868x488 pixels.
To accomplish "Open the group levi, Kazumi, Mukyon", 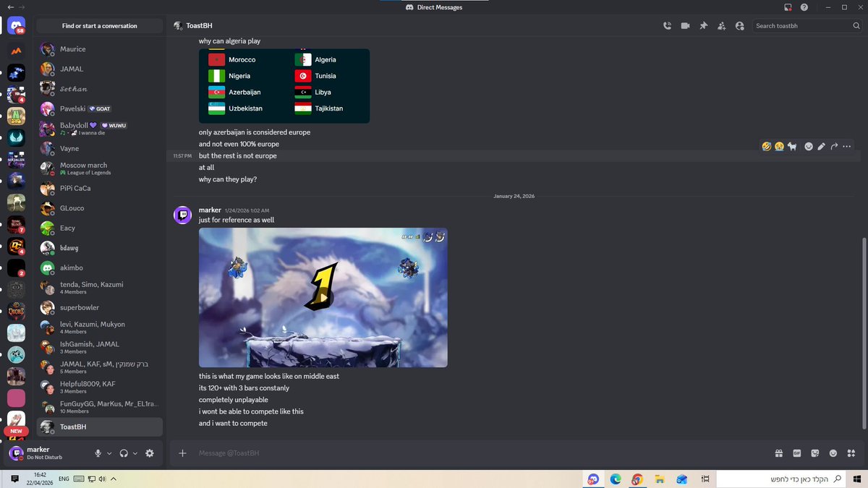I will (x=99, y=328).
